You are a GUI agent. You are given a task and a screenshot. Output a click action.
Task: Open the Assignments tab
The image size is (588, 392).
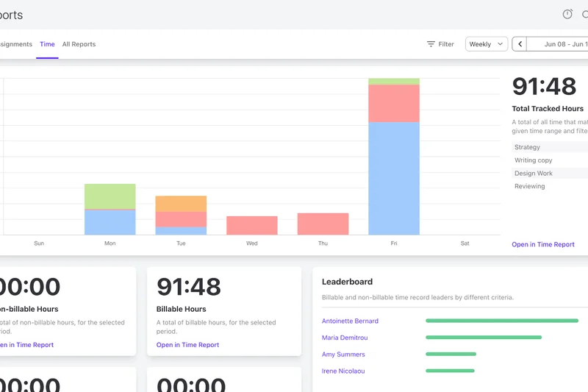16,44
